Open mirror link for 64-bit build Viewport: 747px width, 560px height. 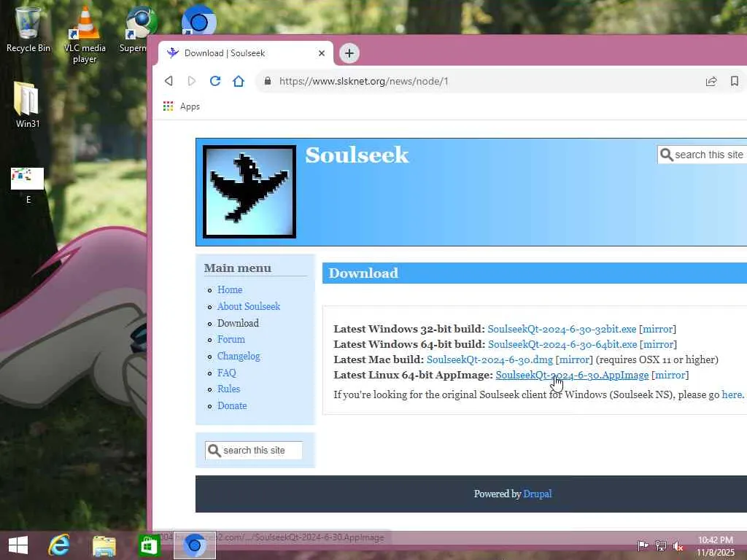[x=658, y=344]
